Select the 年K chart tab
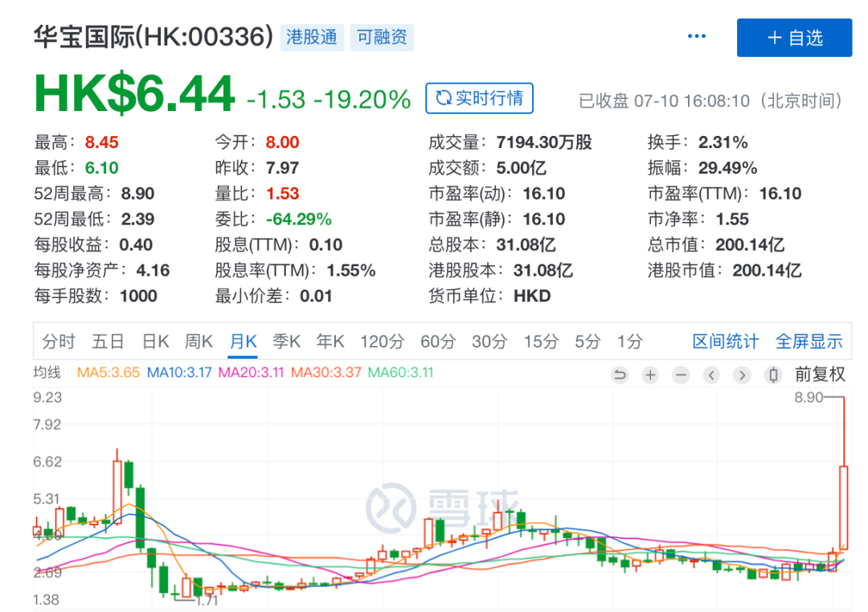This screenshot has height=612, width=868. pyautogui.click(x=330, y=342)
